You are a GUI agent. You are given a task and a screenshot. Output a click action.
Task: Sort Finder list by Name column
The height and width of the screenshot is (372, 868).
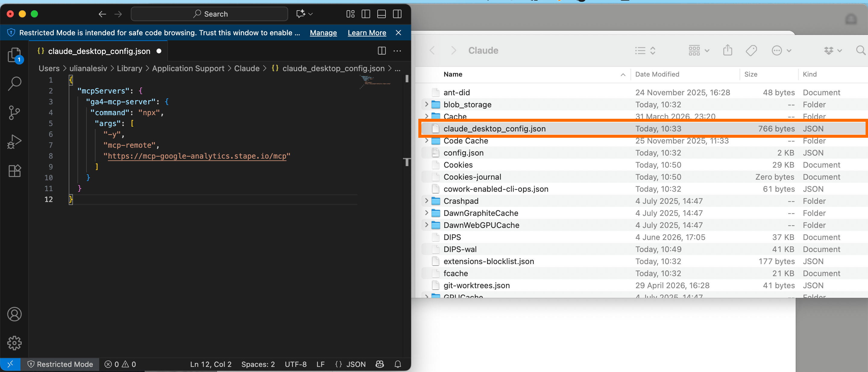click(x=452, y=74)
